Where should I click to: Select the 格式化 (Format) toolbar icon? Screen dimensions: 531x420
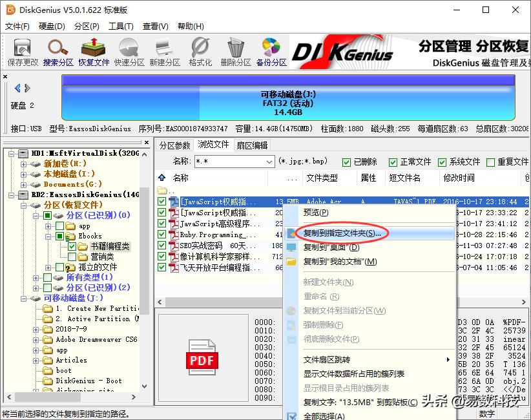200,50
